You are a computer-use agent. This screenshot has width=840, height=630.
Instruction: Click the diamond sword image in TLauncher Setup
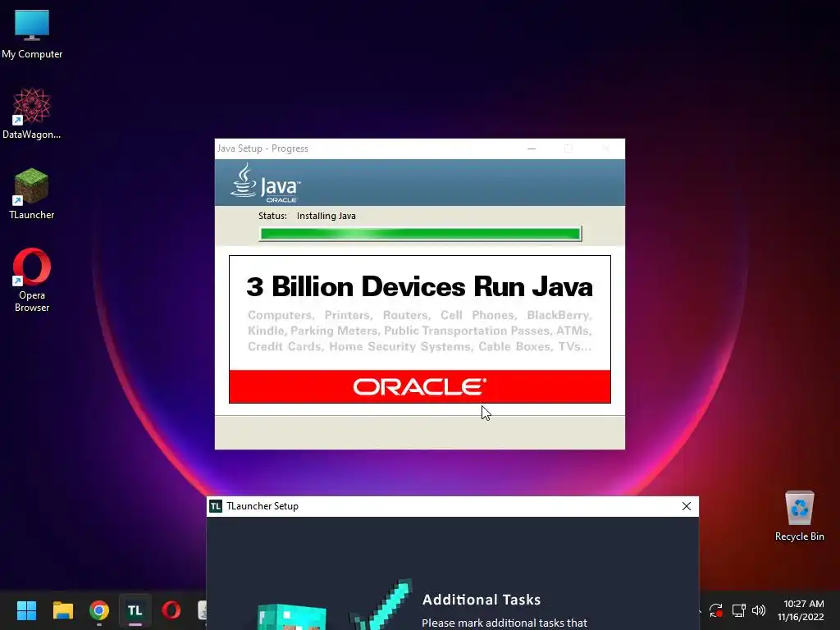click(381, 605)
